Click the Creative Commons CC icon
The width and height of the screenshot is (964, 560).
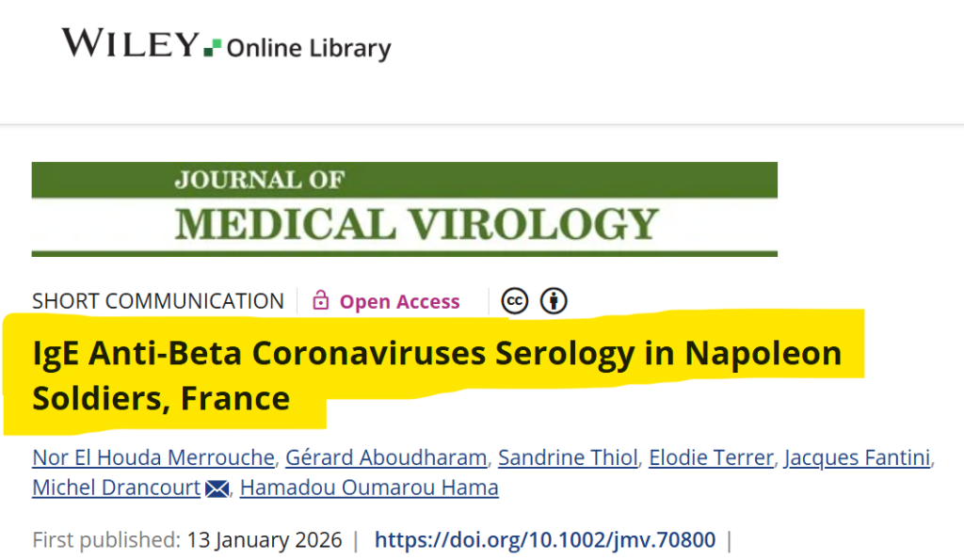(514, 301)
